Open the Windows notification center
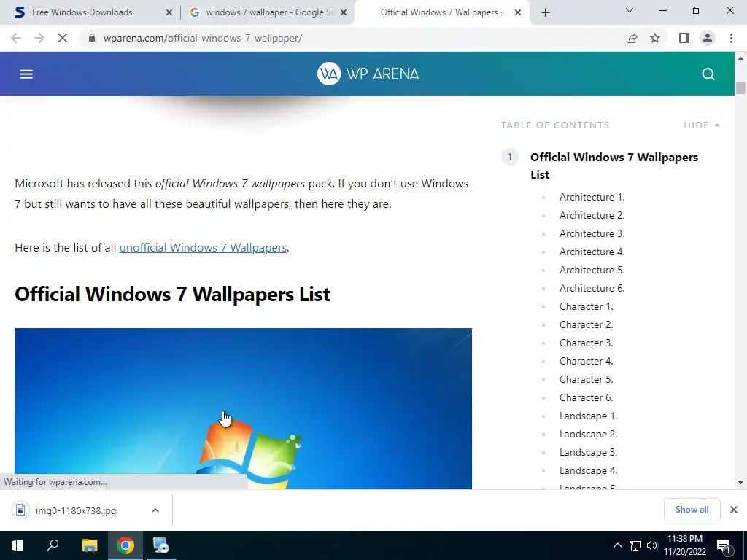This screenshot has width=747, height=560. click(724, 545)
